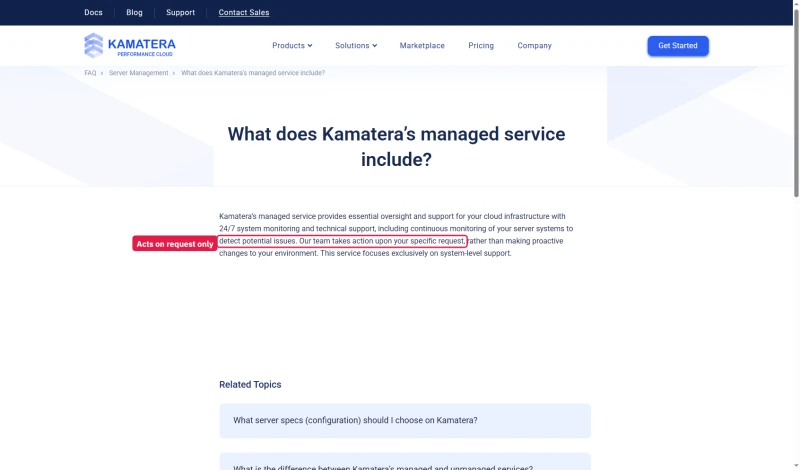Click the 'Related Topics' heading
The width and height of the screenshot is (800, 470).
click(x=250, y=384)
